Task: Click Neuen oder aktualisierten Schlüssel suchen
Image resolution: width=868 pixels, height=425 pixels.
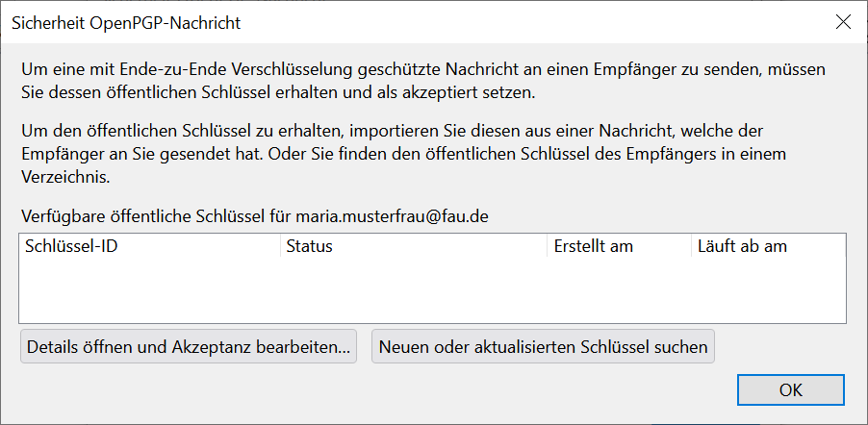Action: 543,346
